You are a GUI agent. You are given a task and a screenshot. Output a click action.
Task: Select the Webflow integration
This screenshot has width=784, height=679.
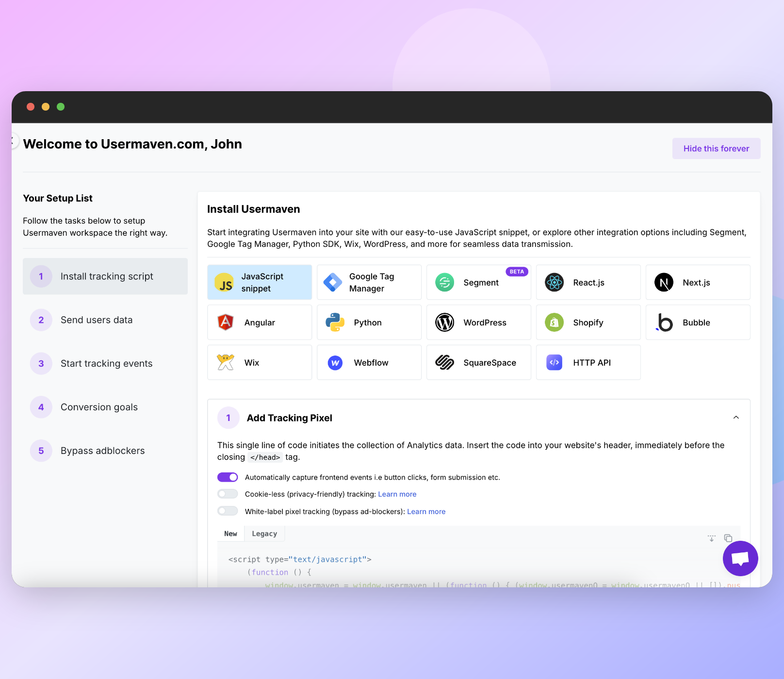click(x=369, y=362)
